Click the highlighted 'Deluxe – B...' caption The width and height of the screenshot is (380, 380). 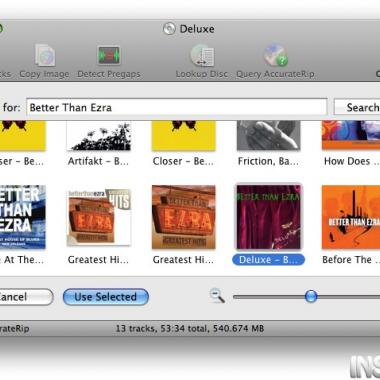(x=268, y=260)
